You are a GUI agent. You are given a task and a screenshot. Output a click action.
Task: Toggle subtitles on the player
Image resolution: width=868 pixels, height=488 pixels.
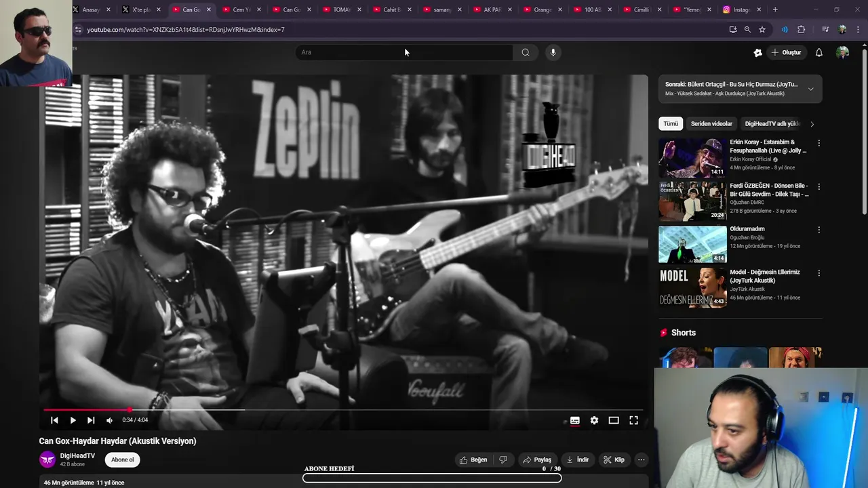pyautogui.click(x=575, y=420)
